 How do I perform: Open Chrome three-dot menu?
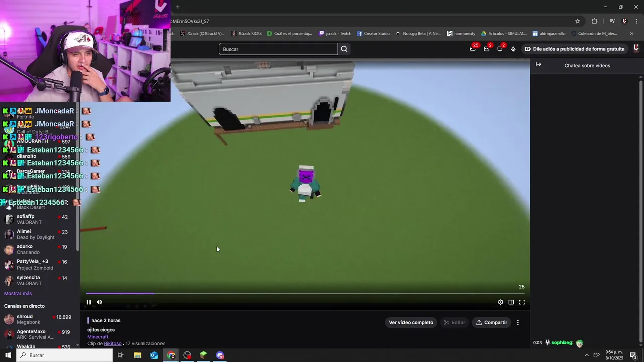tap(636, 21)
